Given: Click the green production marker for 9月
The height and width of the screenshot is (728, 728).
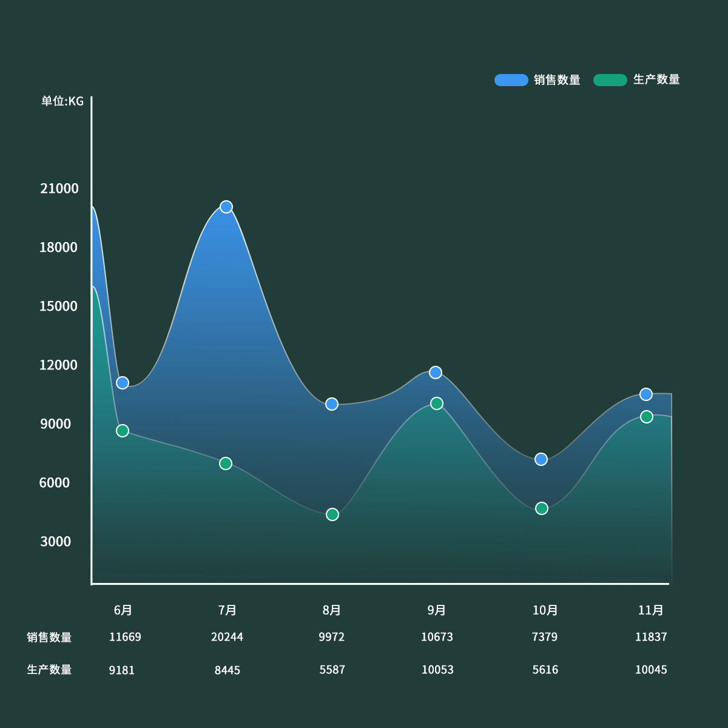Looking at the screenshot, I should [437, 403].
